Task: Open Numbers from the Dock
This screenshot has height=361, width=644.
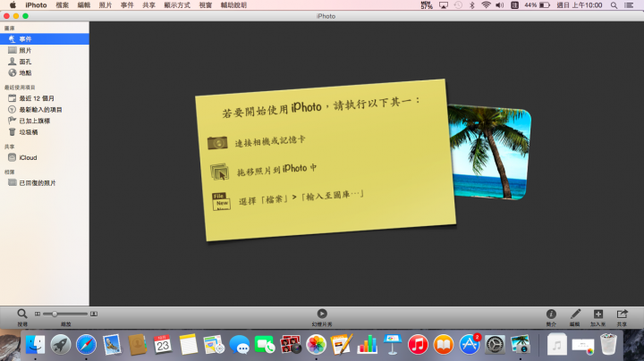Action: pos(368,344)
